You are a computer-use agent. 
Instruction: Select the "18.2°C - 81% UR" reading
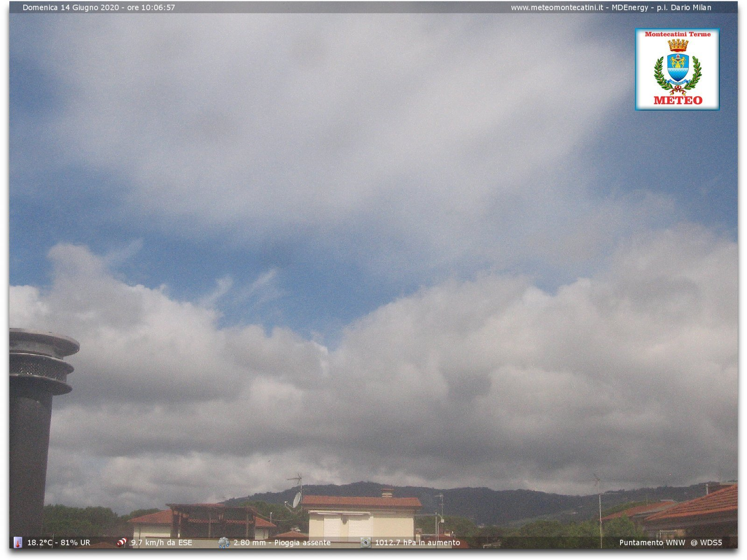(x=59, y=543)
